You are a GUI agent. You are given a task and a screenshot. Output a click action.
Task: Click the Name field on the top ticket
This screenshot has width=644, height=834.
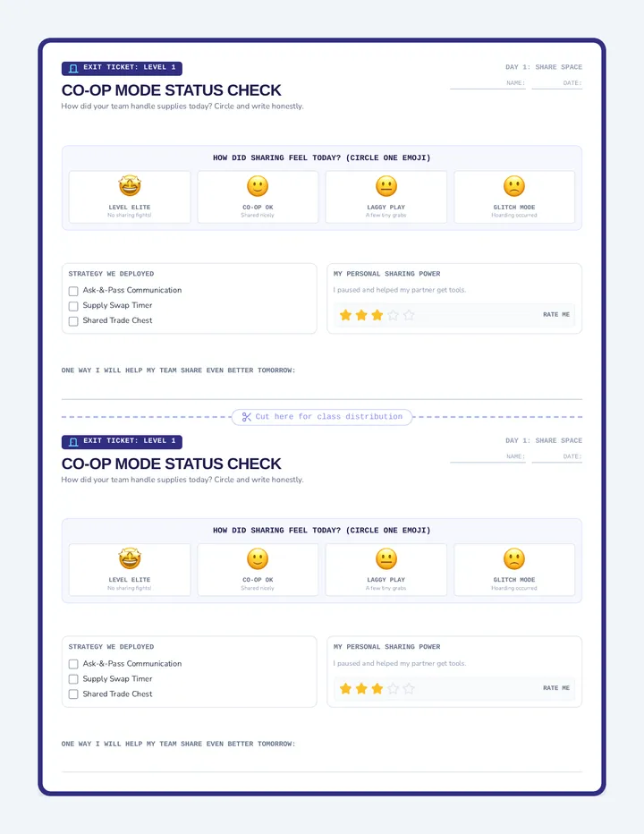(487, 83)
